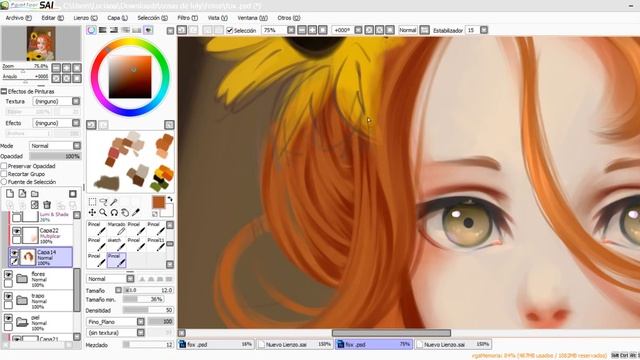640x360 pixels.
Task: Select the Marcado marker brush
Action: [116, 229]
